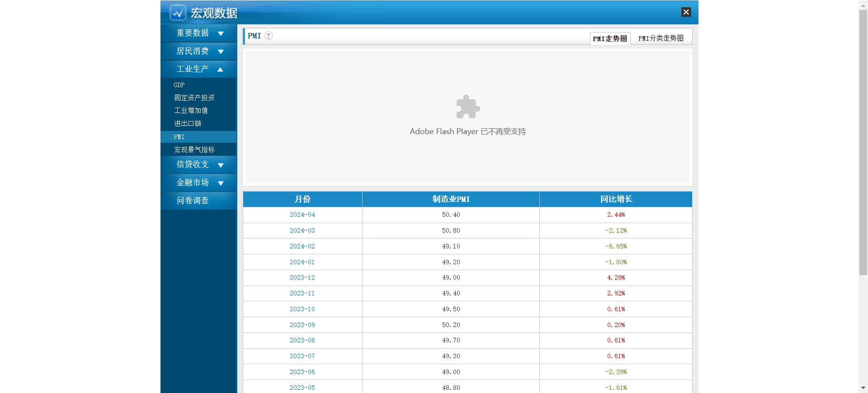Open the 2024-04 month link
Screen dimensions: 868x393
coord(302,215)
